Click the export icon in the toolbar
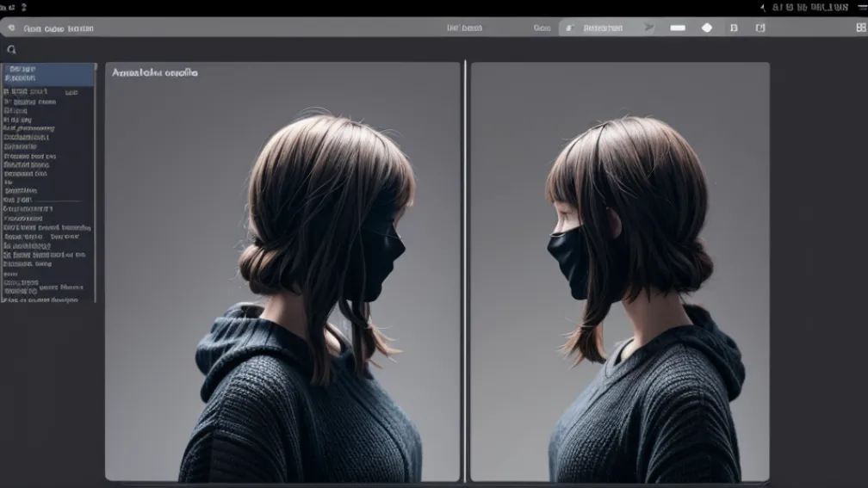The image size is (868, 488). [x=760, y=28]
